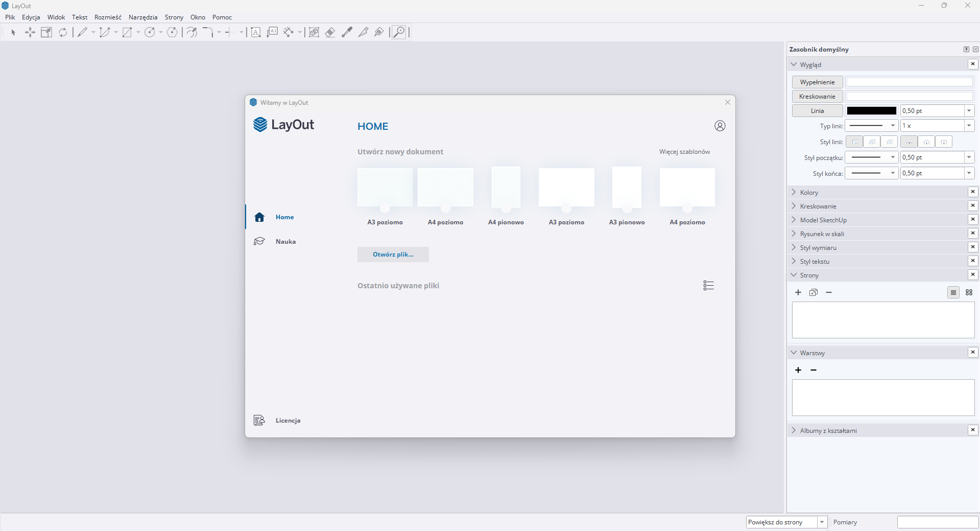Image resolution: width=980 pixels, height=531 pixels.
Task: Add a new page with plus icon
Action: 798,292
